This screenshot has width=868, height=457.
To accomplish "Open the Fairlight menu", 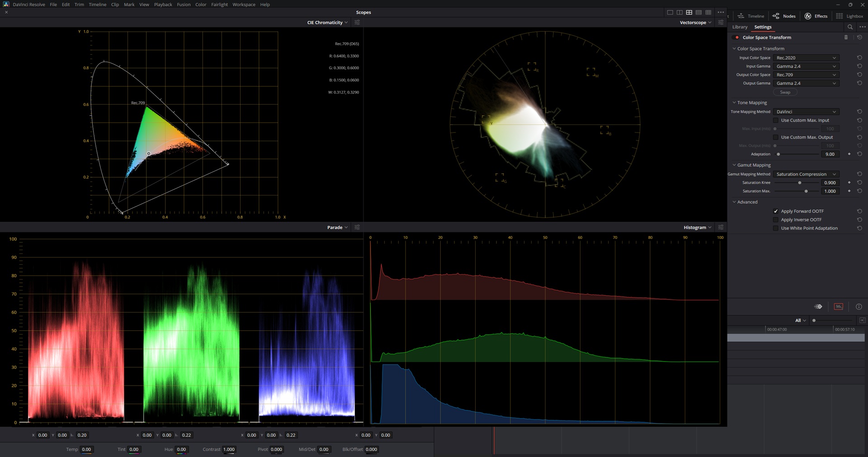I will [219, 5].
